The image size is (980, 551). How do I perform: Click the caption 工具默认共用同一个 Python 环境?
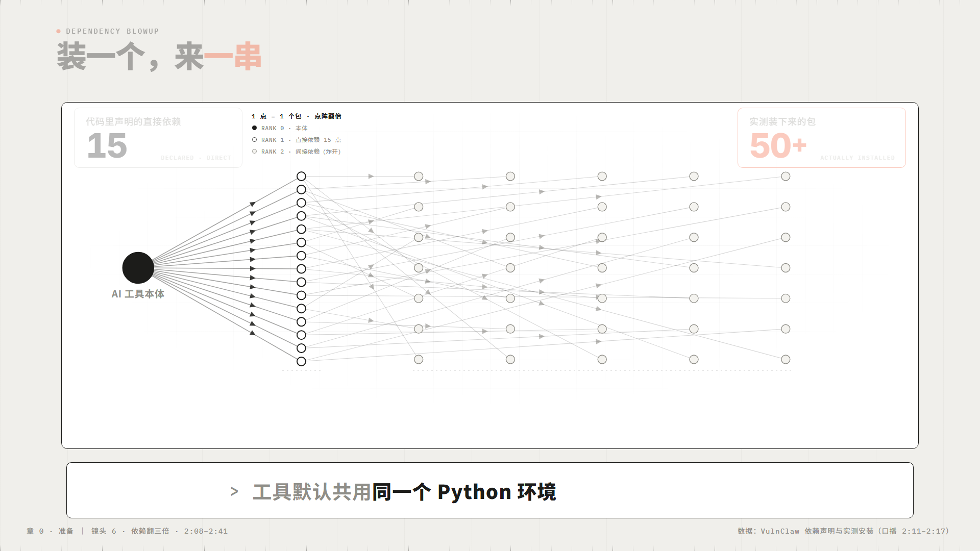404,492
